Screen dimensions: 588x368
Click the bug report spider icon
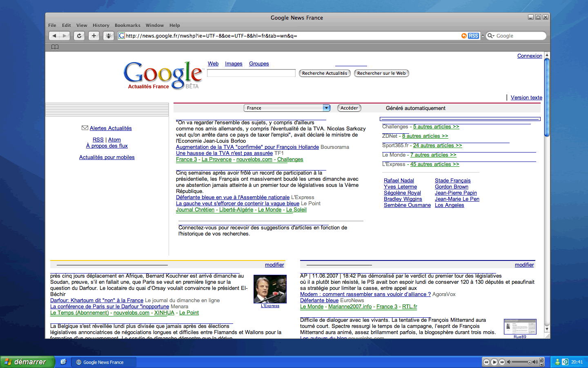pos(109,36)
